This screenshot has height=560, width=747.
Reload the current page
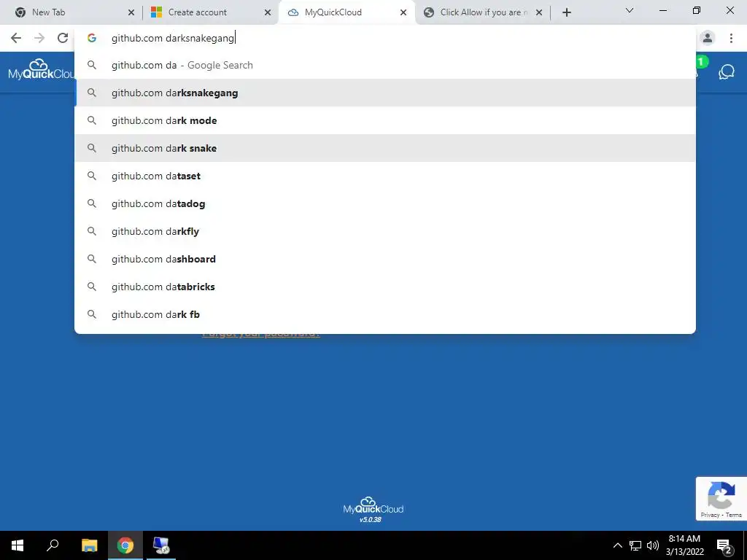tap(63, 38)
